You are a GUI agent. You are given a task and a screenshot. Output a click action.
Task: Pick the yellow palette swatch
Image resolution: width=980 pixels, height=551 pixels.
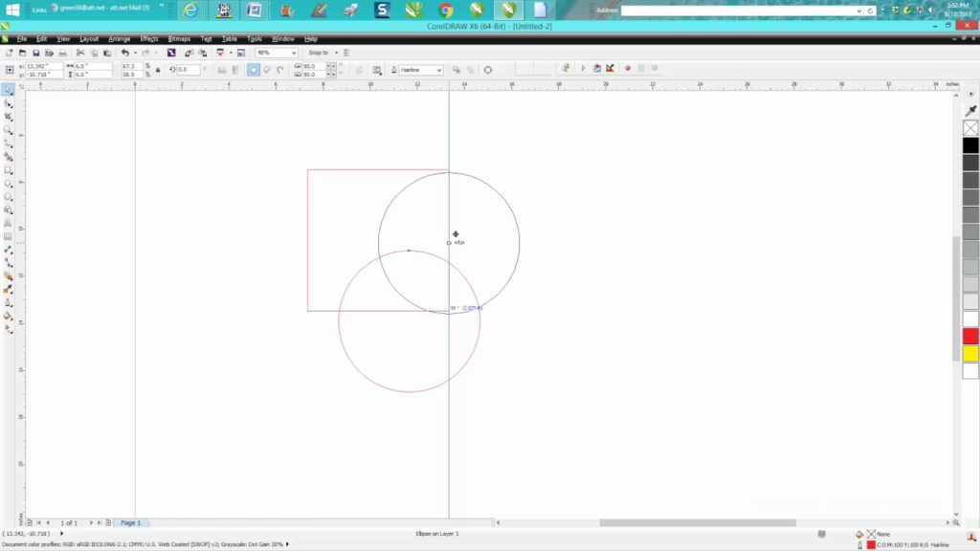point(970,354)
